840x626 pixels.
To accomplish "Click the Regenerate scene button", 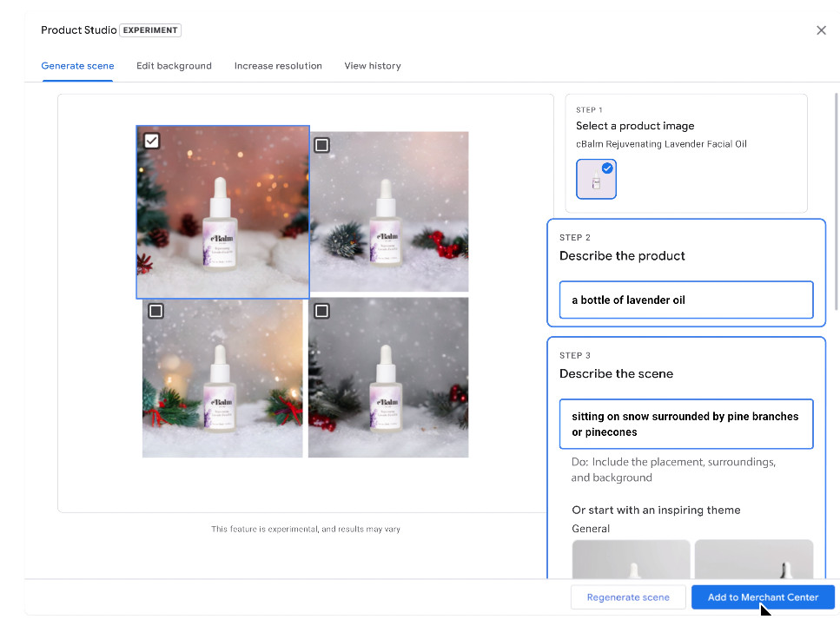I will [x=628, y=597].
